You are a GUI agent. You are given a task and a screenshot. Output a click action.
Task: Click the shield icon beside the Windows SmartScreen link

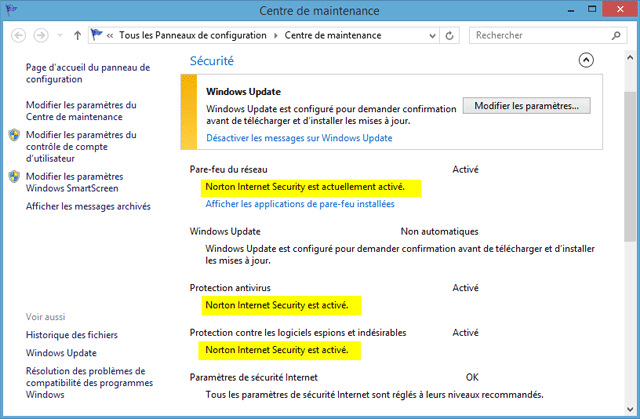pyautogui.click(x=14, y=176)
